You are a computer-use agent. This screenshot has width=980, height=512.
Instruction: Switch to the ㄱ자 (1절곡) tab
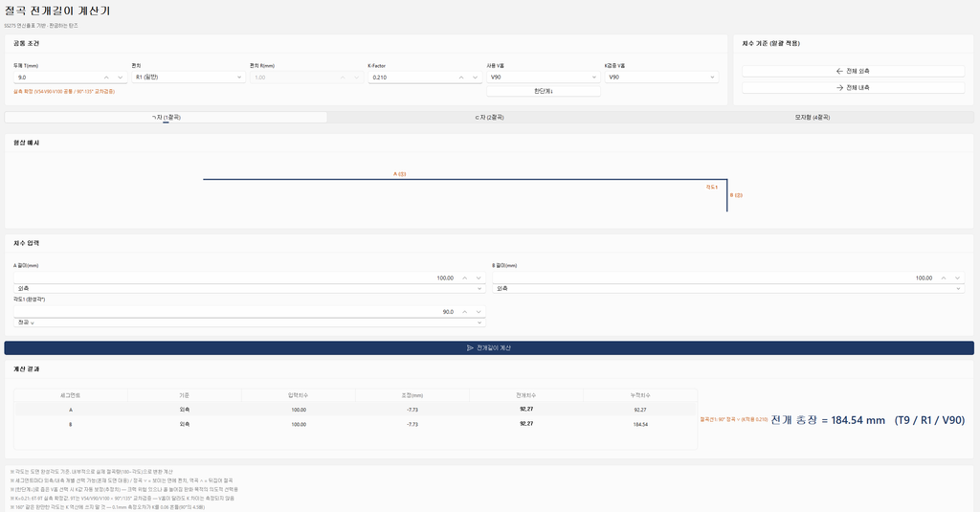pos(166,118)
